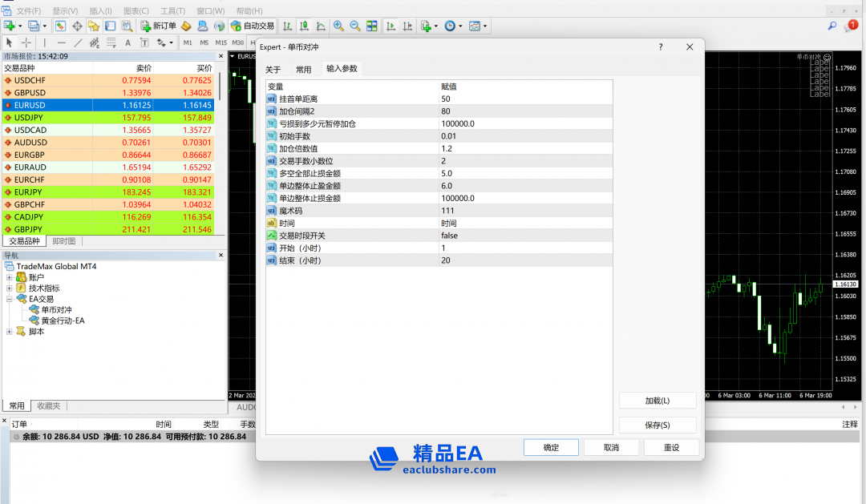
Task: Click the search magnifier icon at top right
Action: (x=832, y=26)
